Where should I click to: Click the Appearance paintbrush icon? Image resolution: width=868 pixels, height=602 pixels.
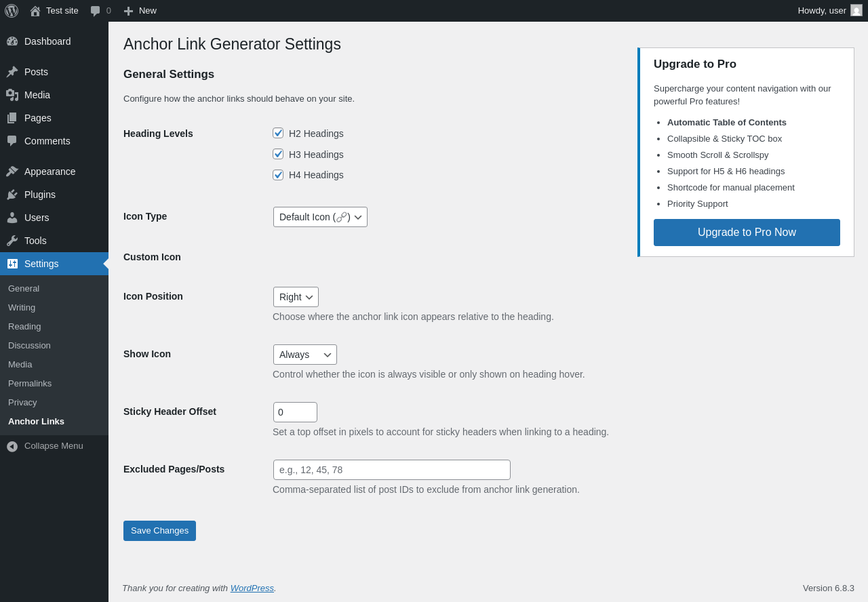click(x=12, y=172)
